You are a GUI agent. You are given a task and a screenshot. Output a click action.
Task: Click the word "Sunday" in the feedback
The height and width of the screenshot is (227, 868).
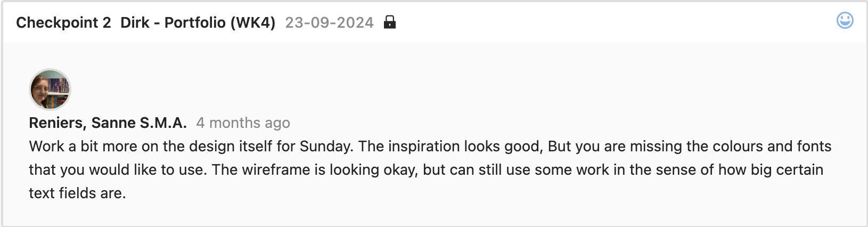pos(326,147)
